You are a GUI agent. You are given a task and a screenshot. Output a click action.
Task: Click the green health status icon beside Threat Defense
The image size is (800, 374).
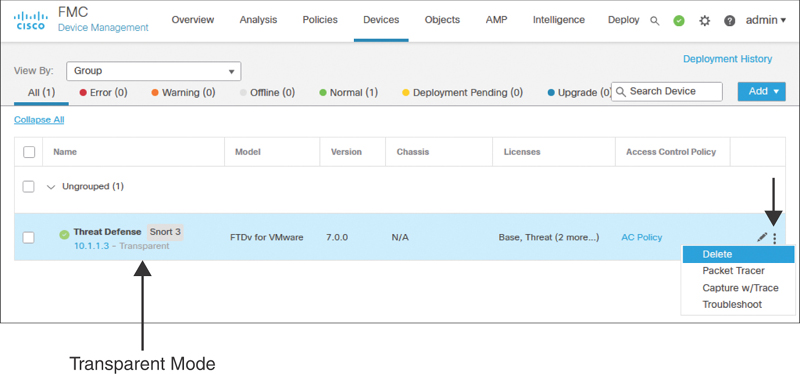click(x=64, y=235)
